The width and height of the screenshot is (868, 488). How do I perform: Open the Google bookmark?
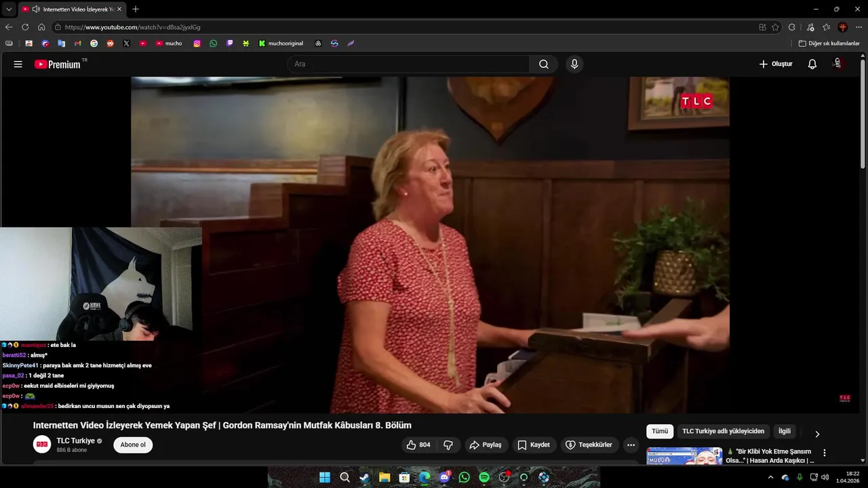pyautogui.click(x=94, y=43)
